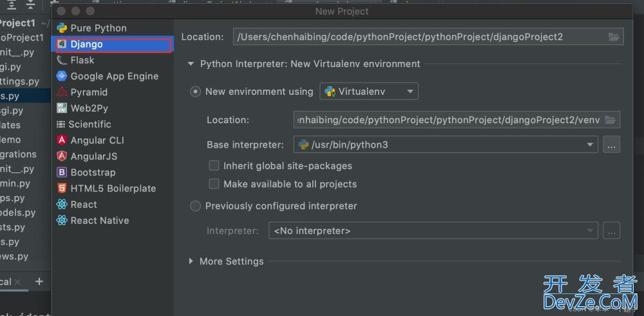Browse for the venv location folder
This screenshot has width=644, height=316.
(x=611, y=120)
